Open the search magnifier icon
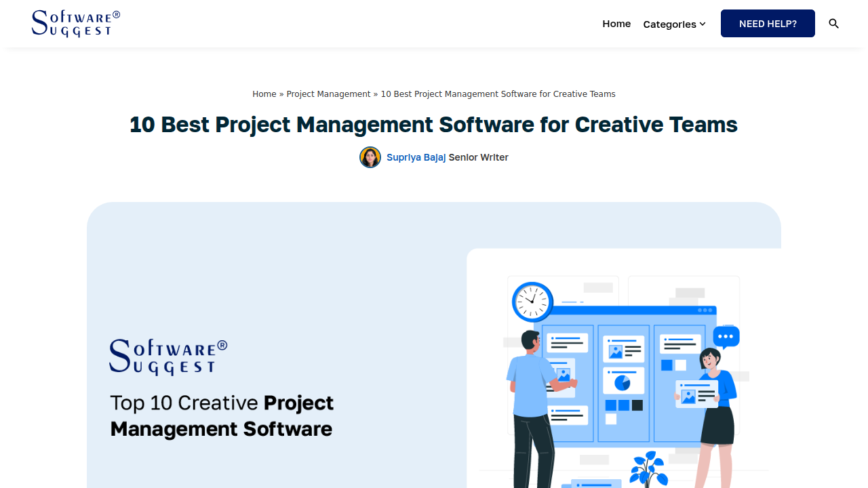Screen dimensions: 868x488 tap(834, 24)
